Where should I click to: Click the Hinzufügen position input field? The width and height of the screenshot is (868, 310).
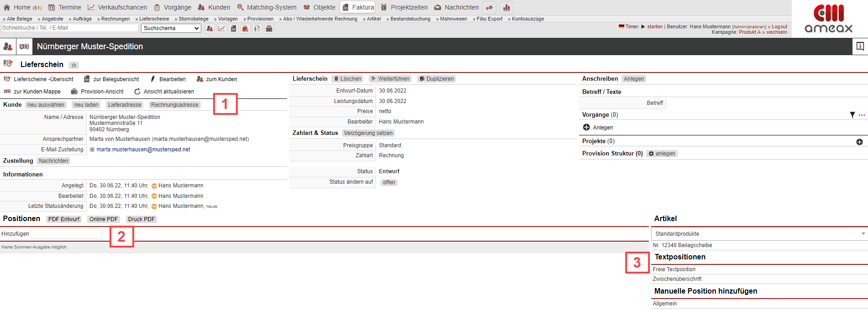click(x=66, y=233)
